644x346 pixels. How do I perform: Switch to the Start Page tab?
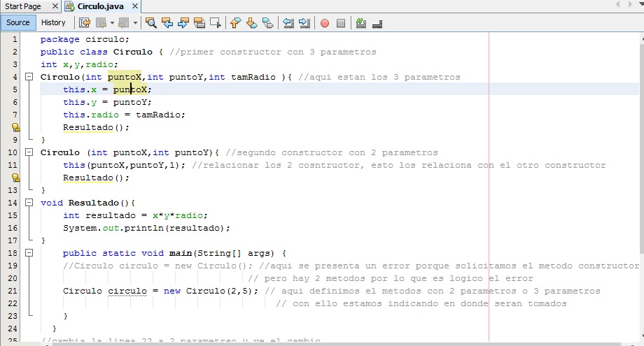click(23, 6)
